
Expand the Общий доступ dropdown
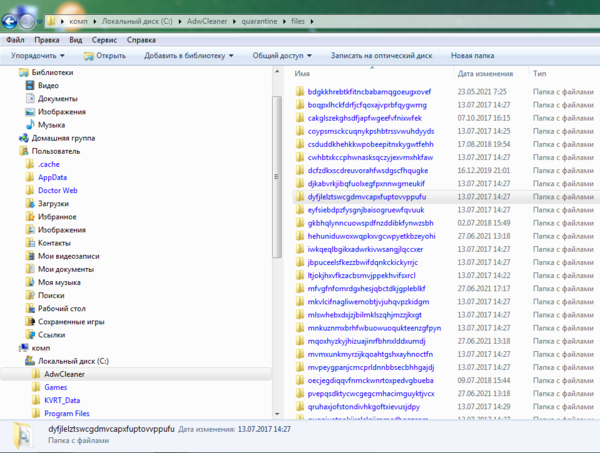pos(282,56)
